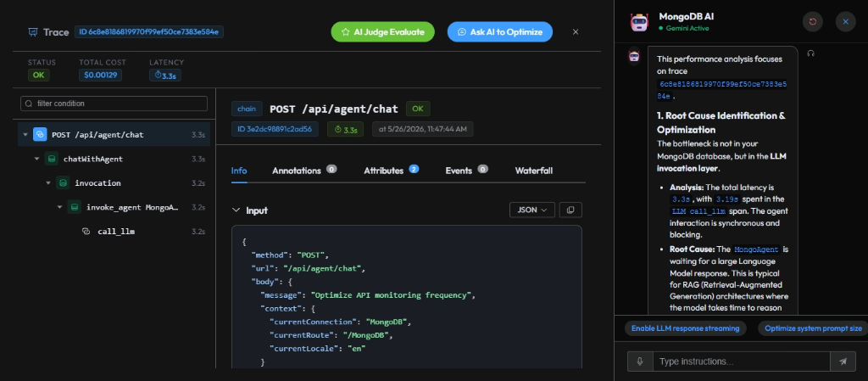
Task: Click the LLM icon beside call_llm
Action: click(x=86, y=232)
